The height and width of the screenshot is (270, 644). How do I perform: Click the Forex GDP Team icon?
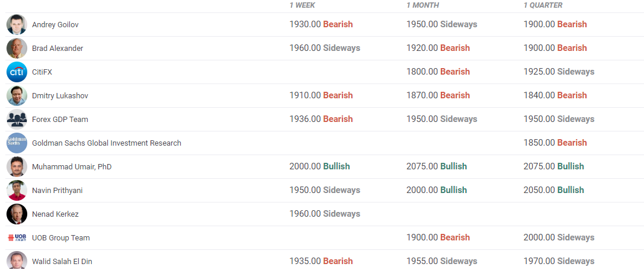coord(17,120)
